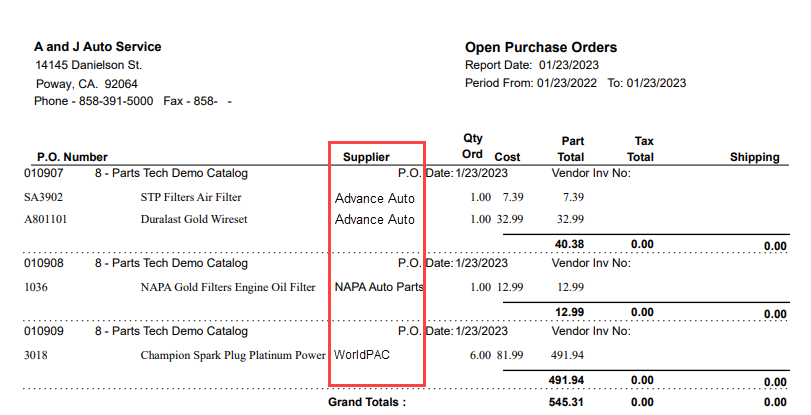Click the STP Filters Air Filter line
The image size is (811, 415).
point(191,197)
